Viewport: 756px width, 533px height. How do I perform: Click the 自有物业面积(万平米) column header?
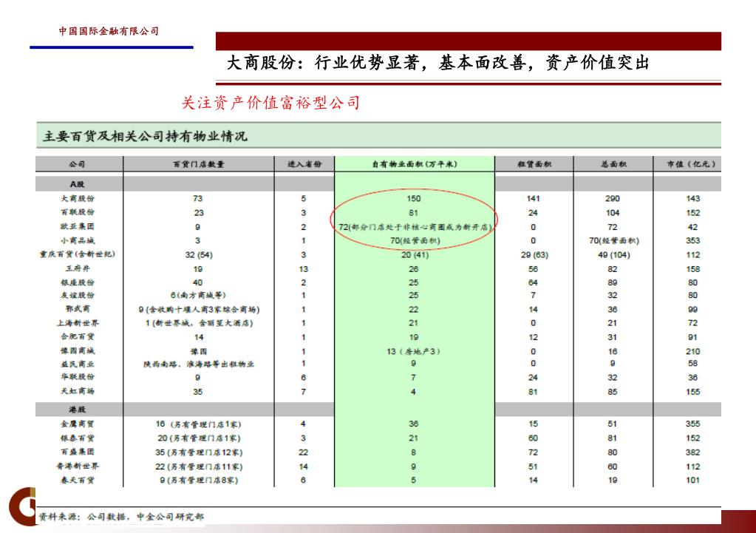pos(414,164)
